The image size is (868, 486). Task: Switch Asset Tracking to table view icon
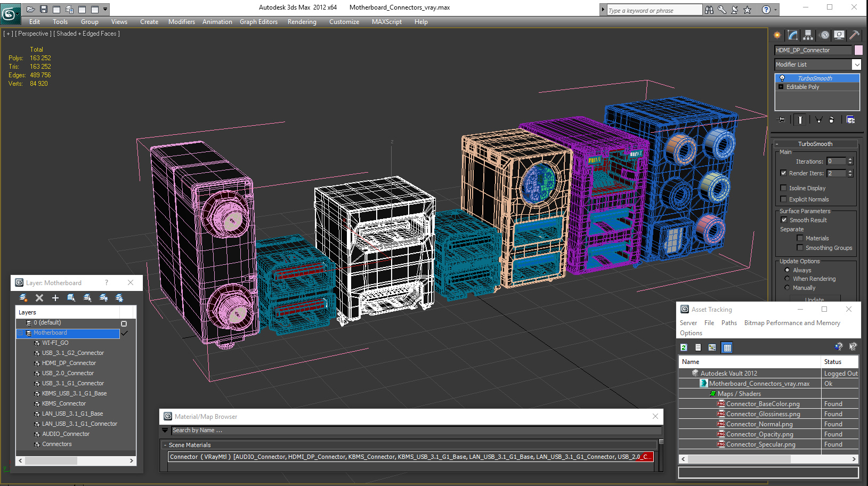coord(727,347)
